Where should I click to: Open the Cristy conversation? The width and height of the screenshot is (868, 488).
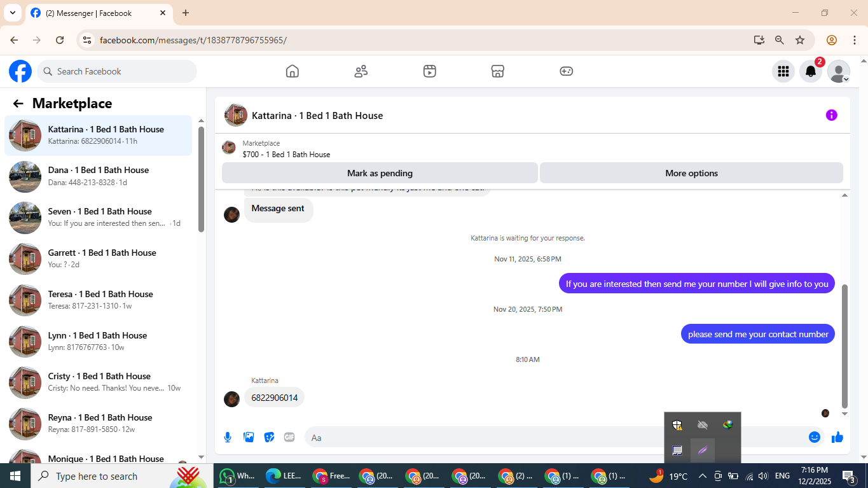(x=98, y=382)
